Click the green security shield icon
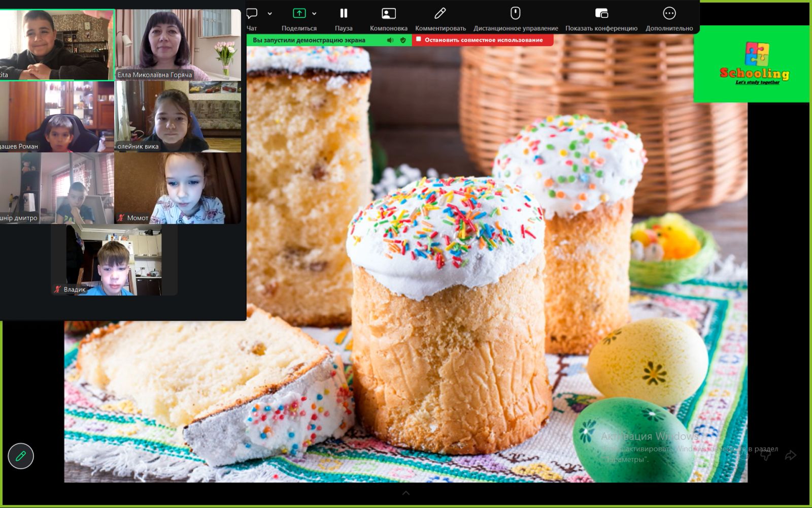 (x=403, y=40)
